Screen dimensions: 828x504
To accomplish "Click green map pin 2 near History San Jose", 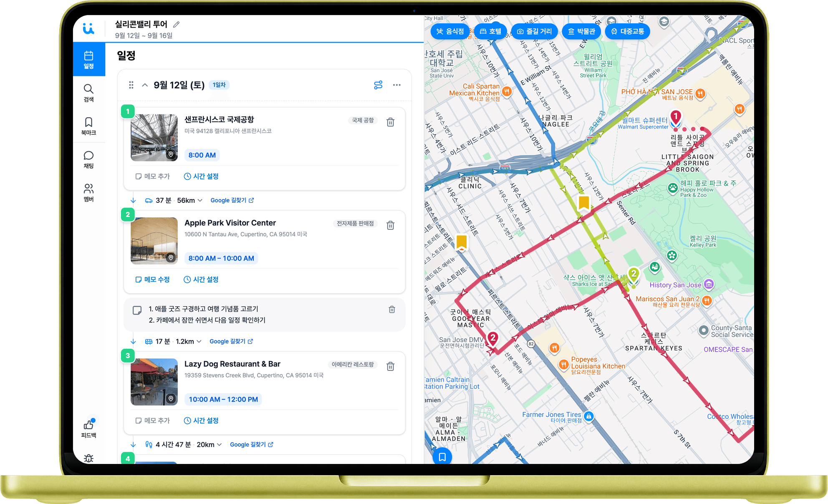I will [634, 275].
